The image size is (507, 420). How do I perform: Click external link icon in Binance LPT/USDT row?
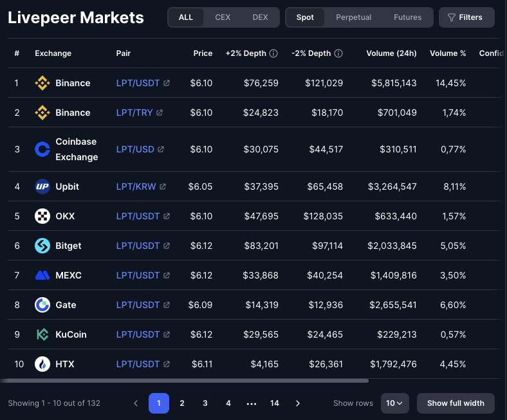pos(167,83)
